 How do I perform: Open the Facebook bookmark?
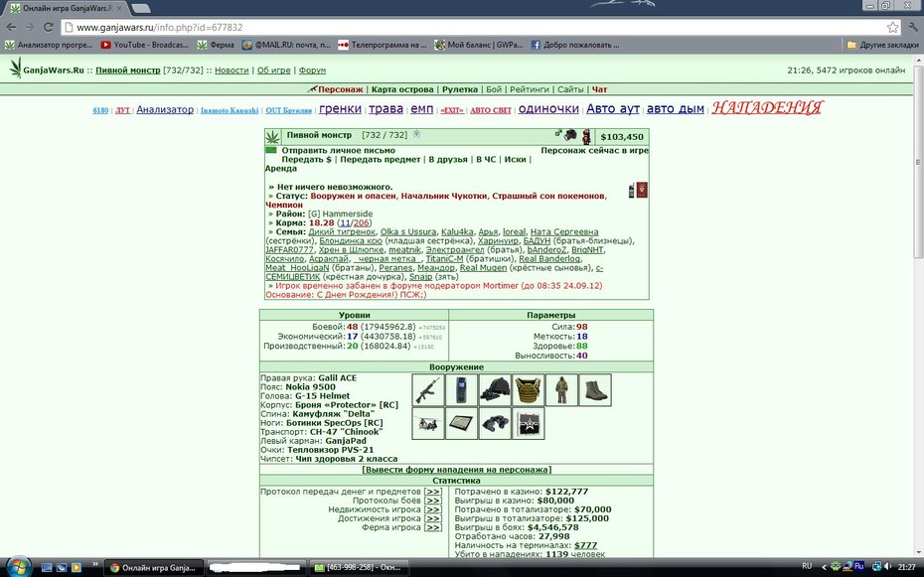coord(575,45)
